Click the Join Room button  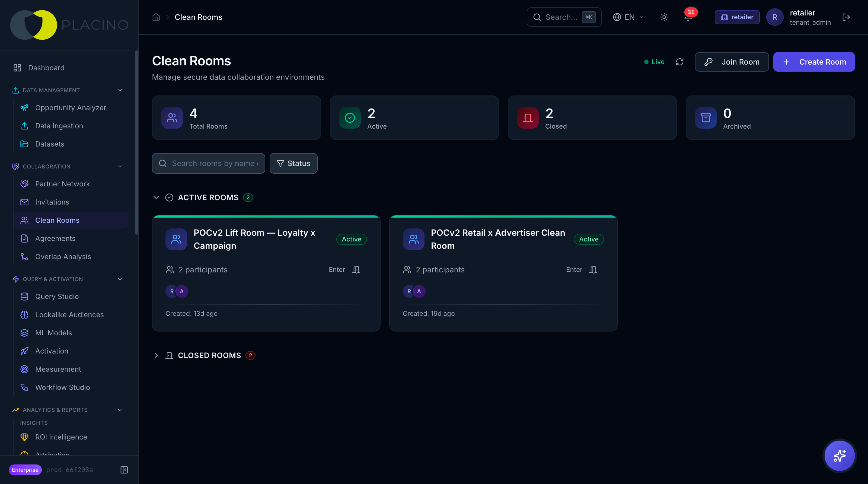pos(732,62)
